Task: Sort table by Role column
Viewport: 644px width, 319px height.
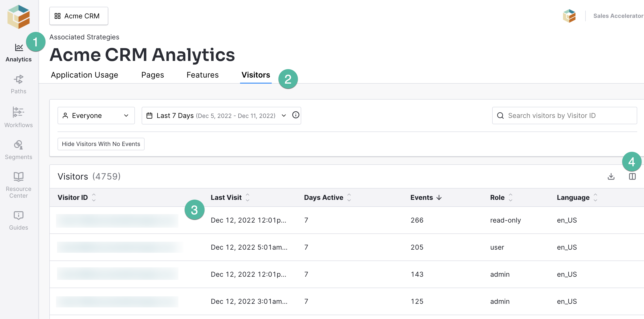Action: (501, 197)
